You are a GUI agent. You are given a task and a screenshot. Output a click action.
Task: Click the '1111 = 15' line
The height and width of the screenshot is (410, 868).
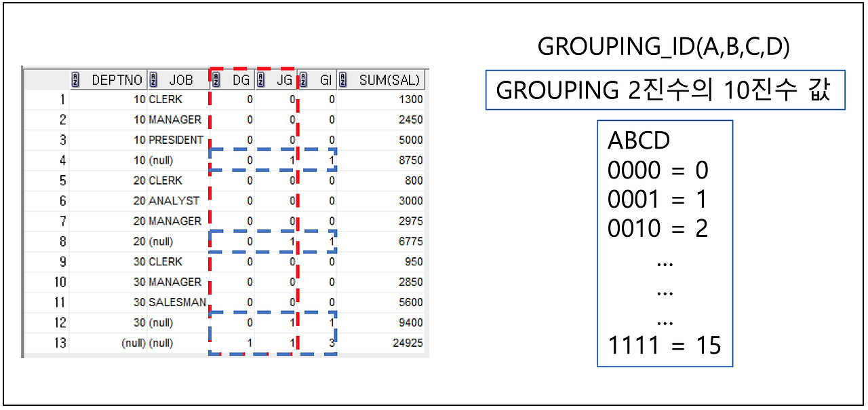(x=664, y=346)
